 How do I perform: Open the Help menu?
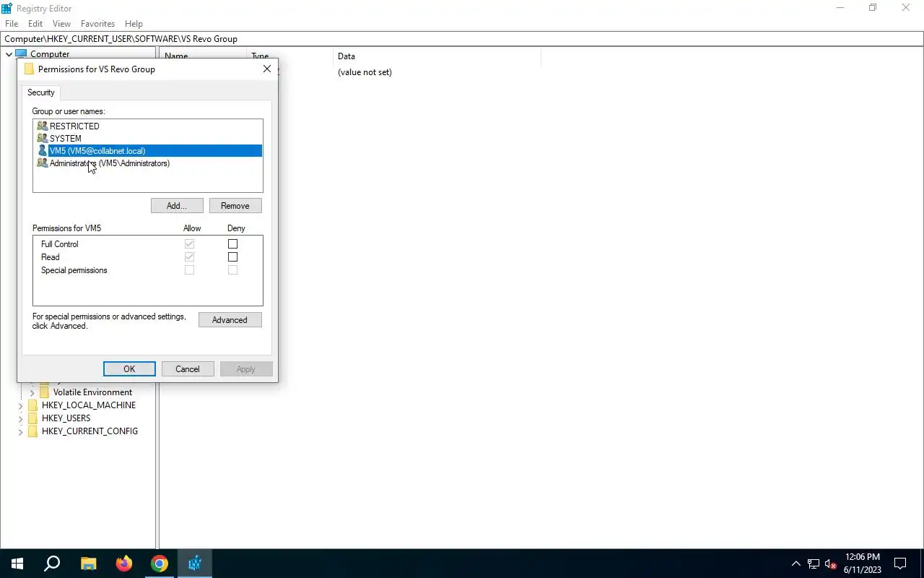click(x=134, y=24)
